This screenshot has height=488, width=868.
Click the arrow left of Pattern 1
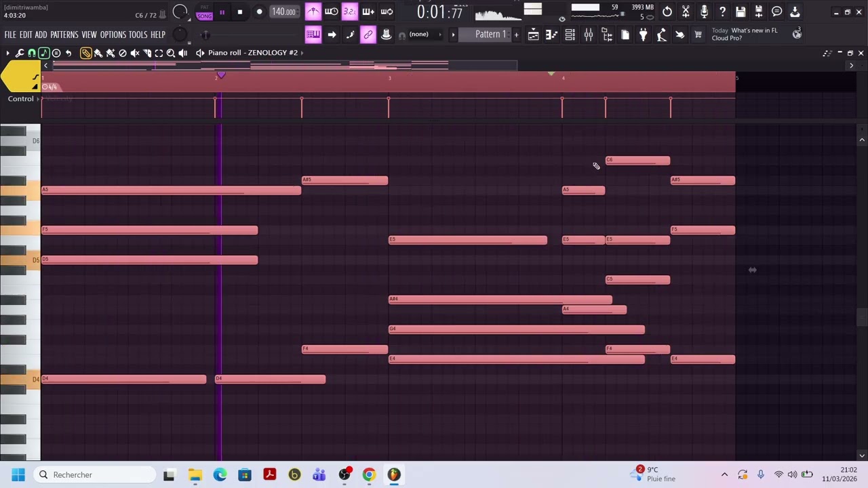click(453, 35)
